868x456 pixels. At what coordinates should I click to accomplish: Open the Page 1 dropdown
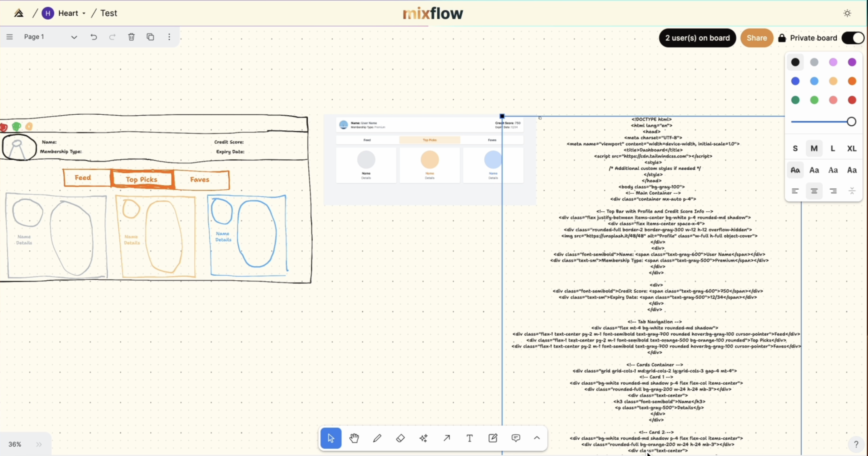[x=74, y=37]
